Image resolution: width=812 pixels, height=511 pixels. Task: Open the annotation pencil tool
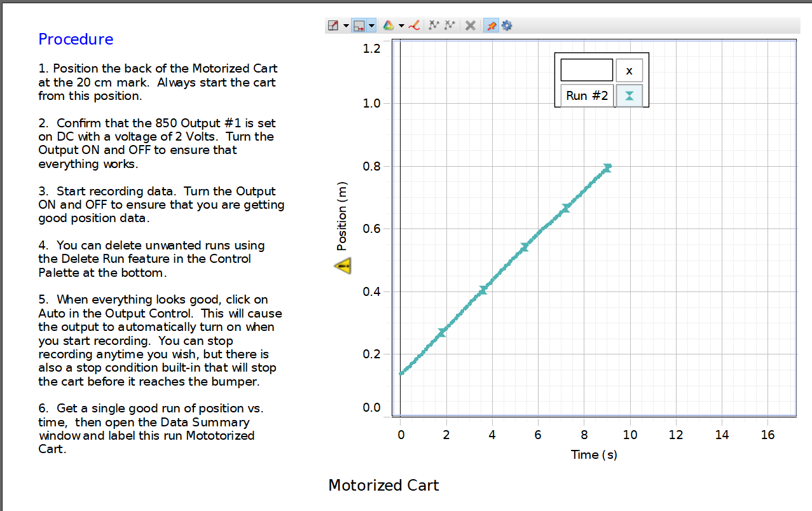414,25
